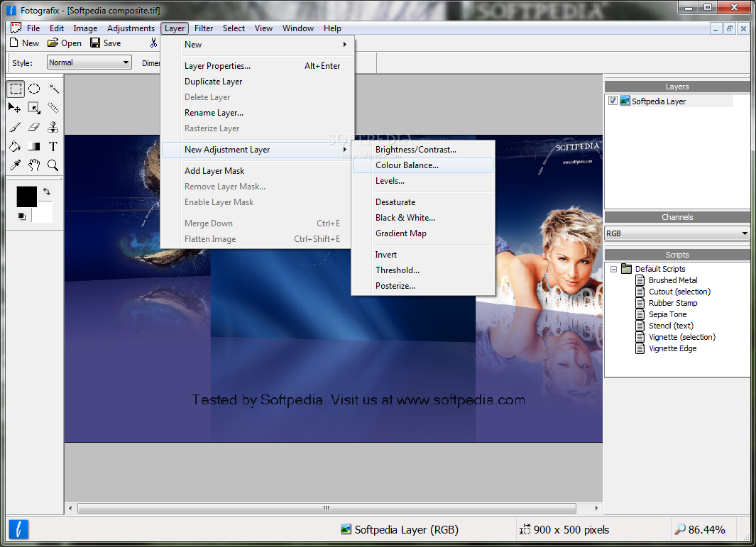Open the Select menu

[x=234, y=28]
